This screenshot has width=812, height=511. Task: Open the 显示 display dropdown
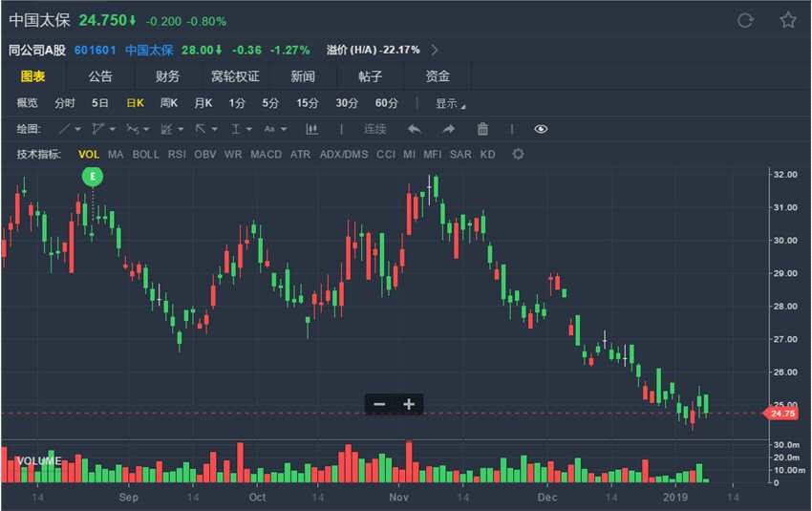tap(450, 103)
